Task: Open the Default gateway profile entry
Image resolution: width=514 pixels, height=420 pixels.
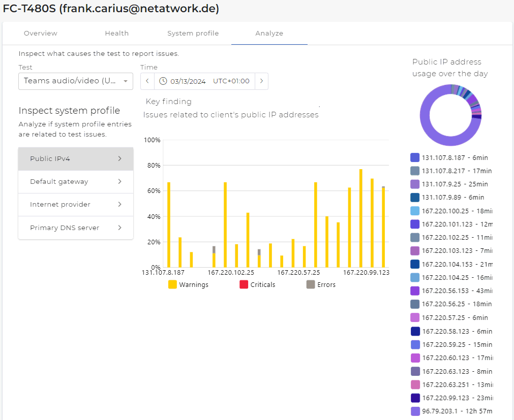Action: [x=76, y=182]
